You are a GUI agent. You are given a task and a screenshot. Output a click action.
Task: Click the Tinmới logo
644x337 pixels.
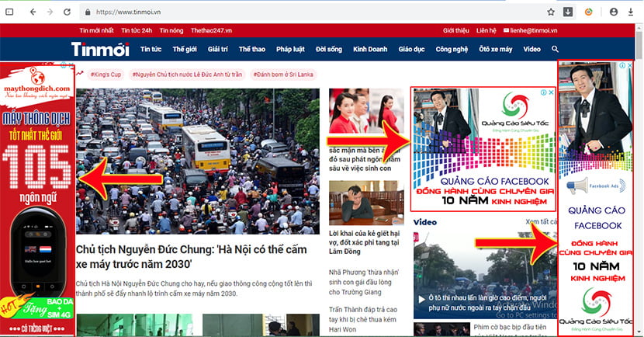(100, 49)
